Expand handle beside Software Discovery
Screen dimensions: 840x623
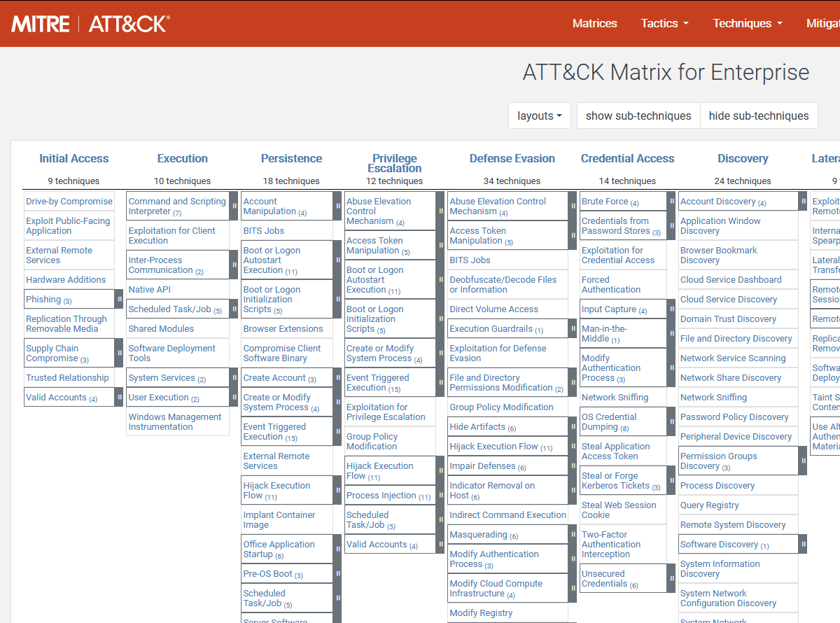(803, 544)
